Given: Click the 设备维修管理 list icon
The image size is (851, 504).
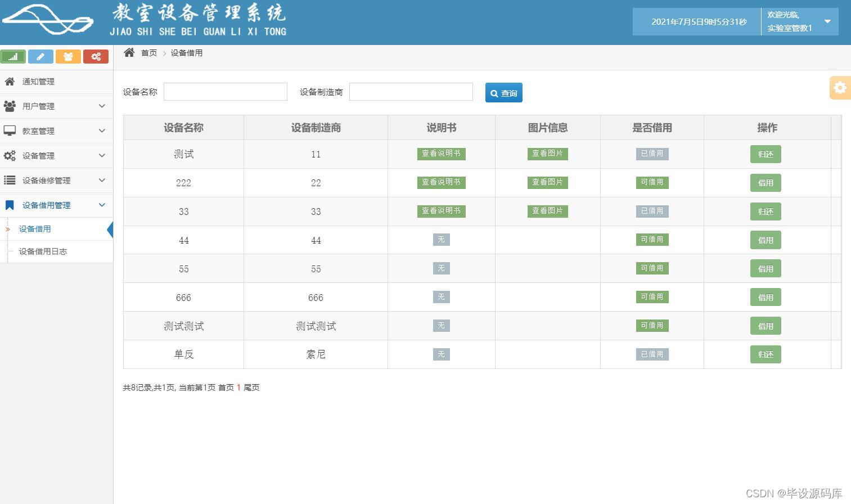Looking at the screenshot, I should (x=10, y=180).
